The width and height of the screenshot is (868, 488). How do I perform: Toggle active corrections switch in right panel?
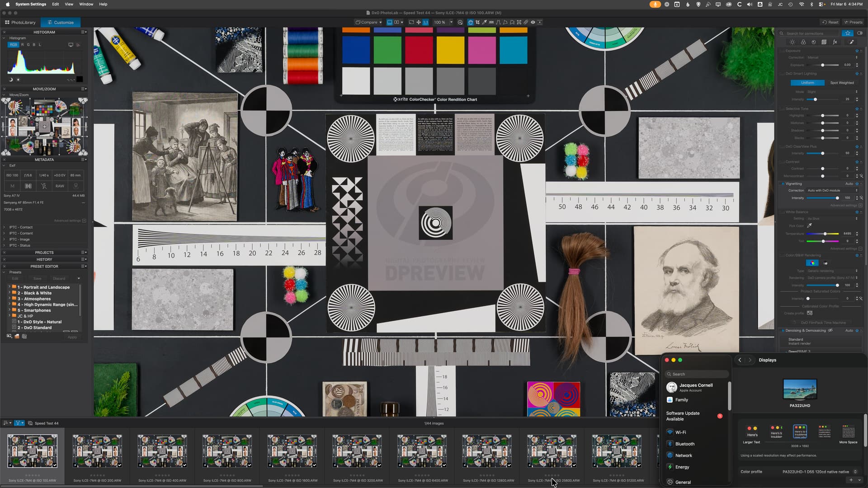(860, 33)
